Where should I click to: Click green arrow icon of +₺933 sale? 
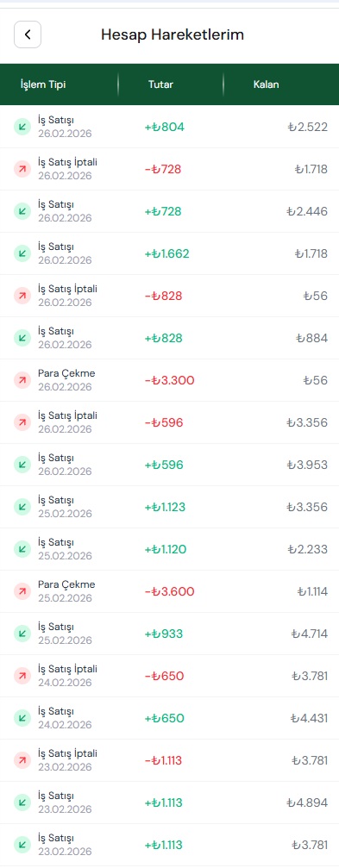(22, 634)
